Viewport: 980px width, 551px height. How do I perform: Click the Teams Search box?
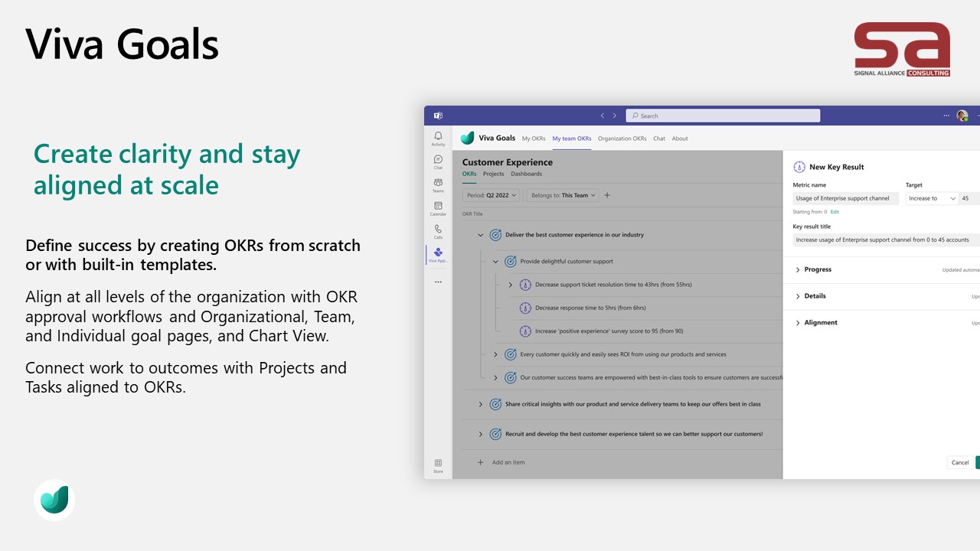(723, 116)
